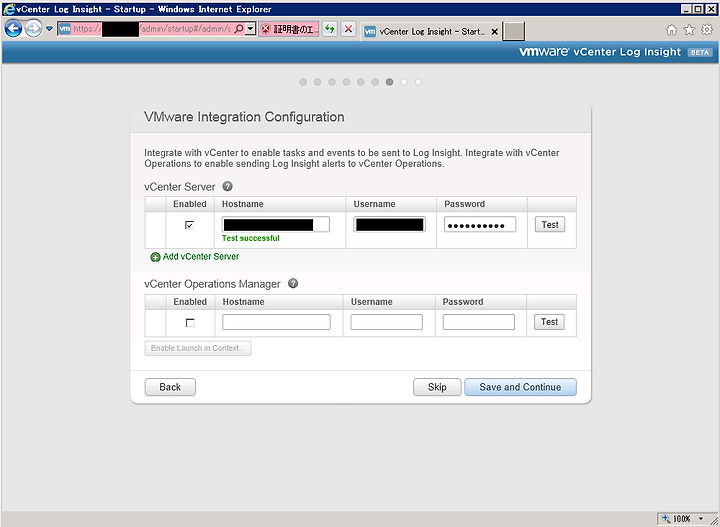This screenshot has height=527, width=720.
Task: Click the vCenter Server Hostname field
Action: [x=276, y=224]
